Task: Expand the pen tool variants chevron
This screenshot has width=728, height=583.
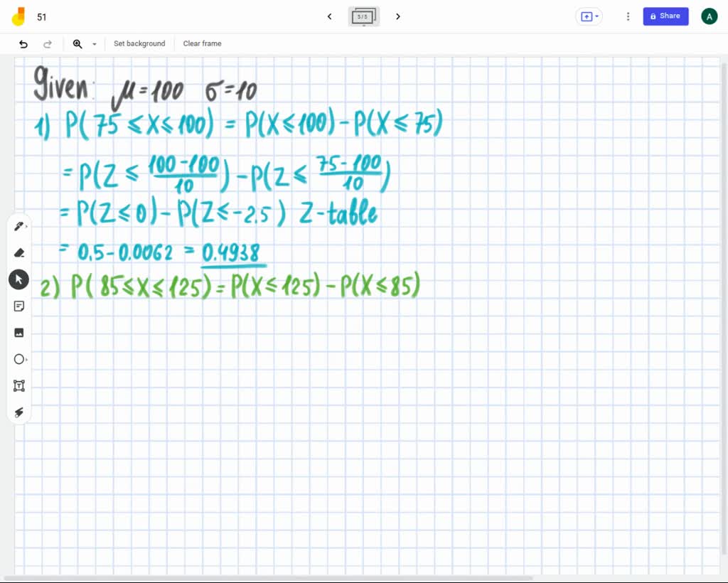Action: point(28,226)
